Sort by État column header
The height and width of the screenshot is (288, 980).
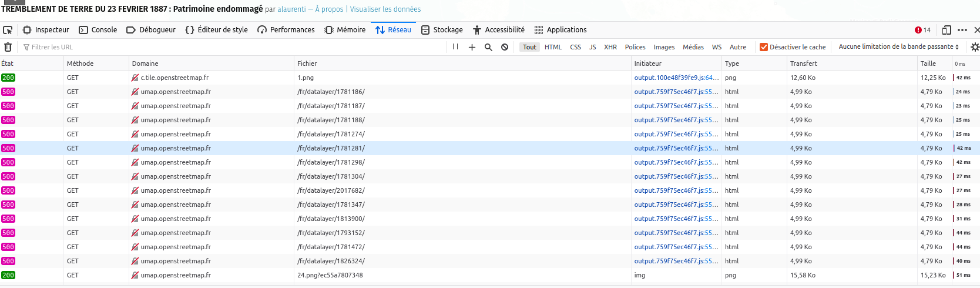click(x=32, y=63)
